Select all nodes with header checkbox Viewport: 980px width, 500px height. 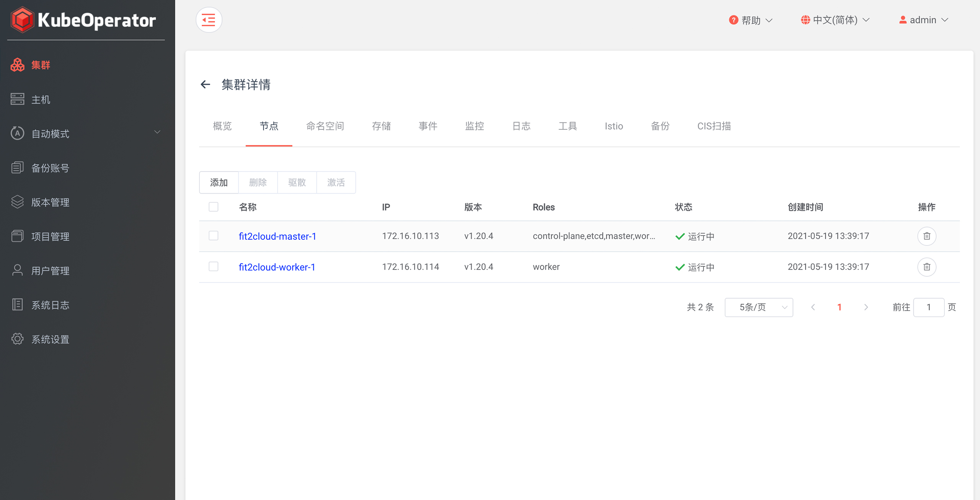214,207
